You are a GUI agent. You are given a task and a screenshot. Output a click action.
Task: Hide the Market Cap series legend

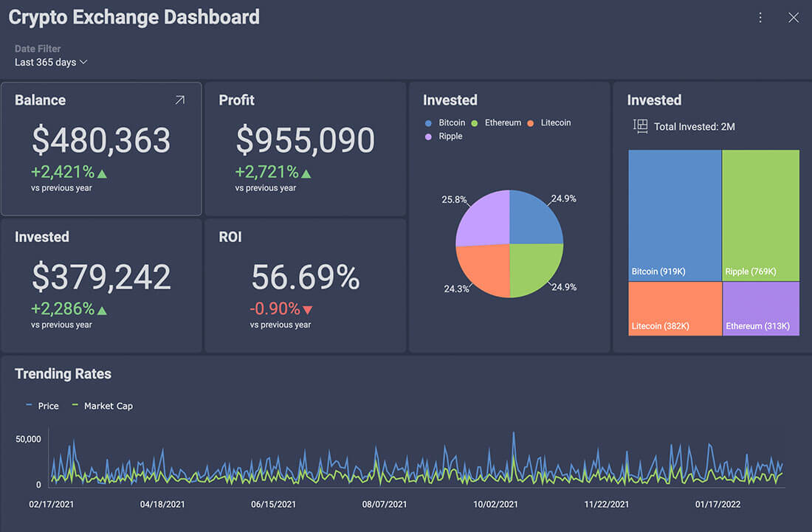click(x=102, y=406)
